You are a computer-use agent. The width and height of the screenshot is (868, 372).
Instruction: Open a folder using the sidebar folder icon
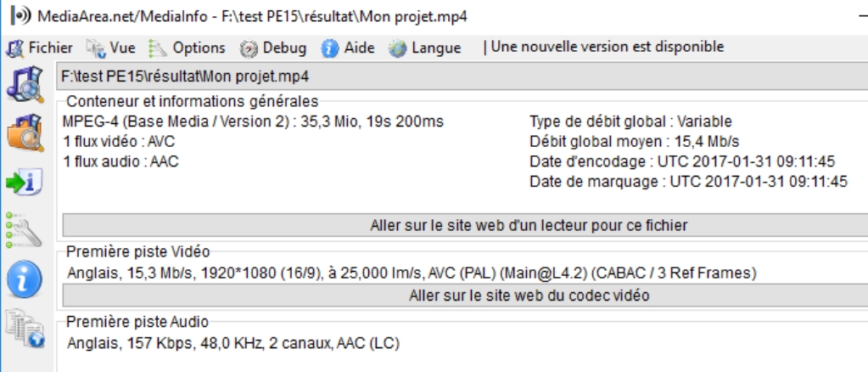tap(25, 132)
